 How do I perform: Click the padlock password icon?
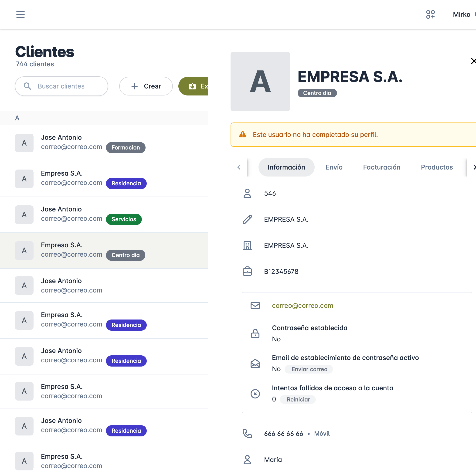tap(255, 333)
